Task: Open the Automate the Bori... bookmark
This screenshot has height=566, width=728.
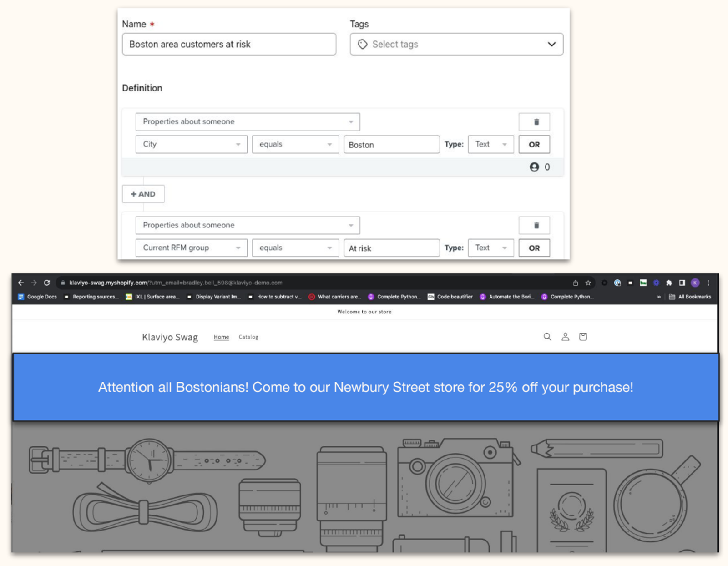Action: pyautogui.click(x=507, y=297)
